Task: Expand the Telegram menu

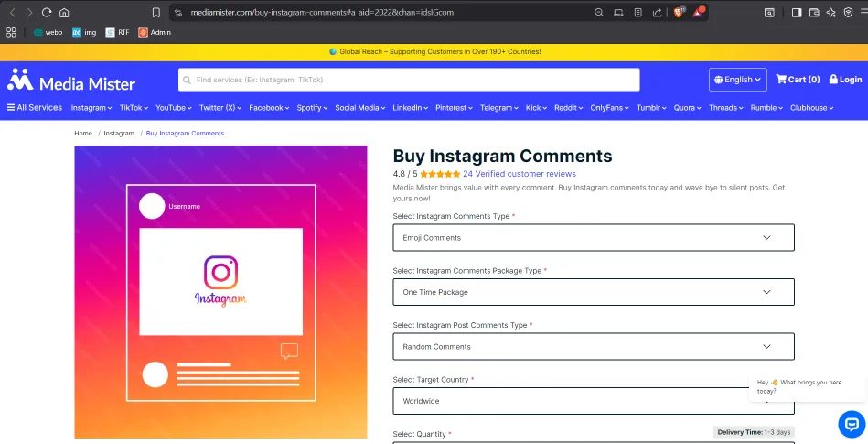Action: (499, 107)
